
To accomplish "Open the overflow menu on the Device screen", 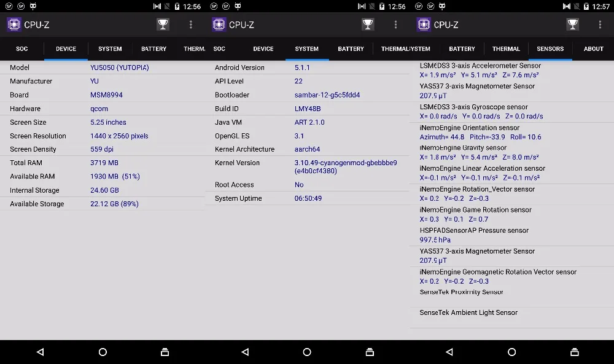I will coord(191,25).
